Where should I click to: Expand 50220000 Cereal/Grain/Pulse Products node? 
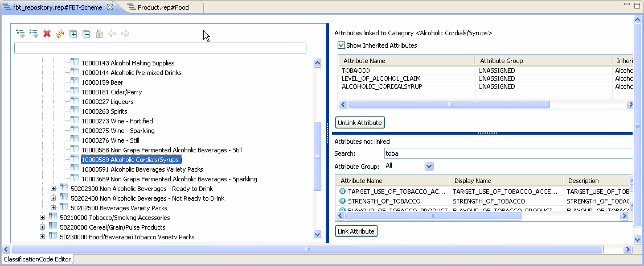pos(42,227)
